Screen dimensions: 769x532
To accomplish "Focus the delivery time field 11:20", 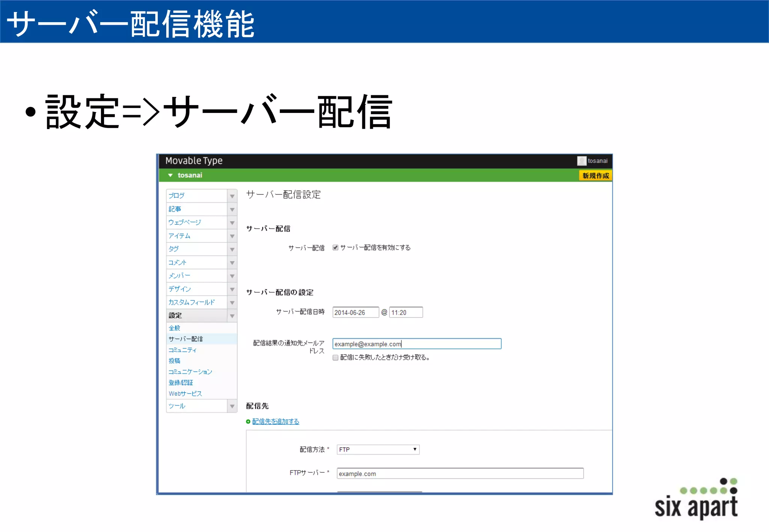I will [x=406, y=313].
